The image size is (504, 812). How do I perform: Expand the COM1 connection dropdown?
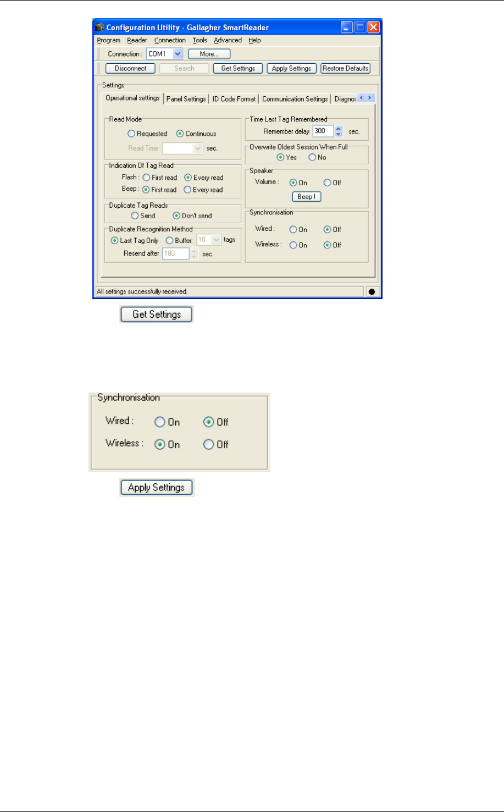click(178, 54)
